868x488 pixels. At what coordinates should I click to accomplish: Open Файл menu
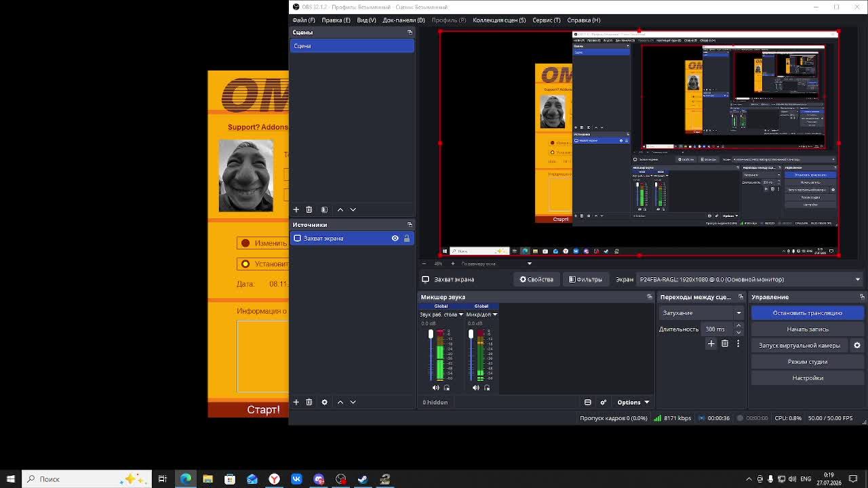click(303, 20)
